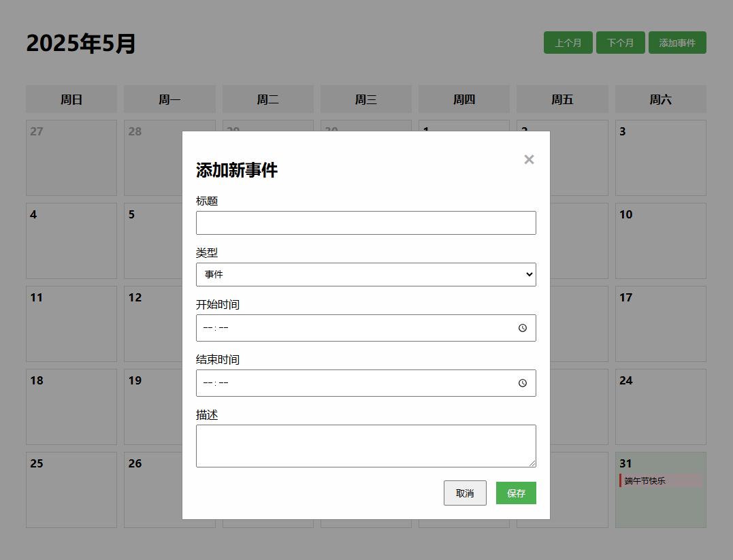
Task: Click the 描述 field label
Action: click(x=207, y=415)
